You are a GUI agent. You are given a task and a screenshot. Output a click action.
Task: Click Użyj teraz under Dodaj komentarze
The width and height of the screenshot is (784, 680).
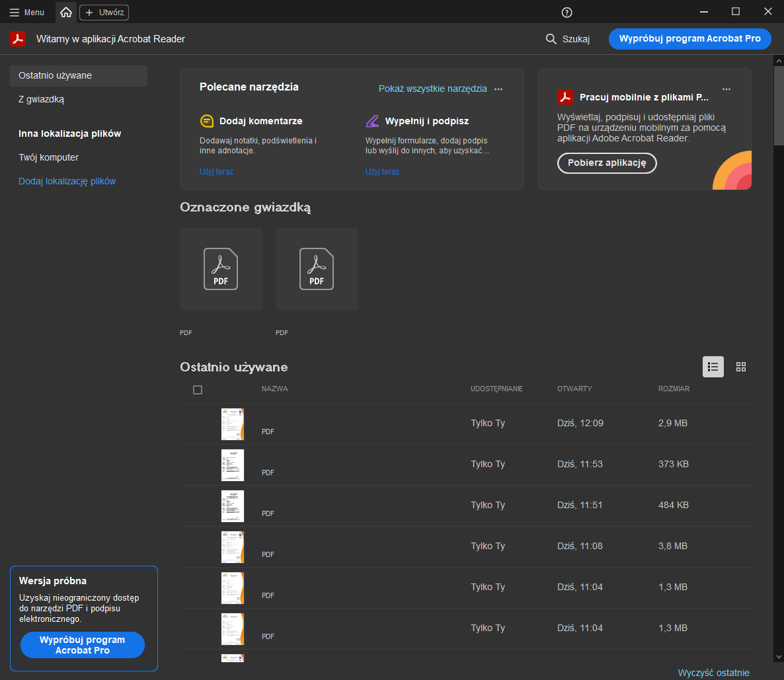217,172
